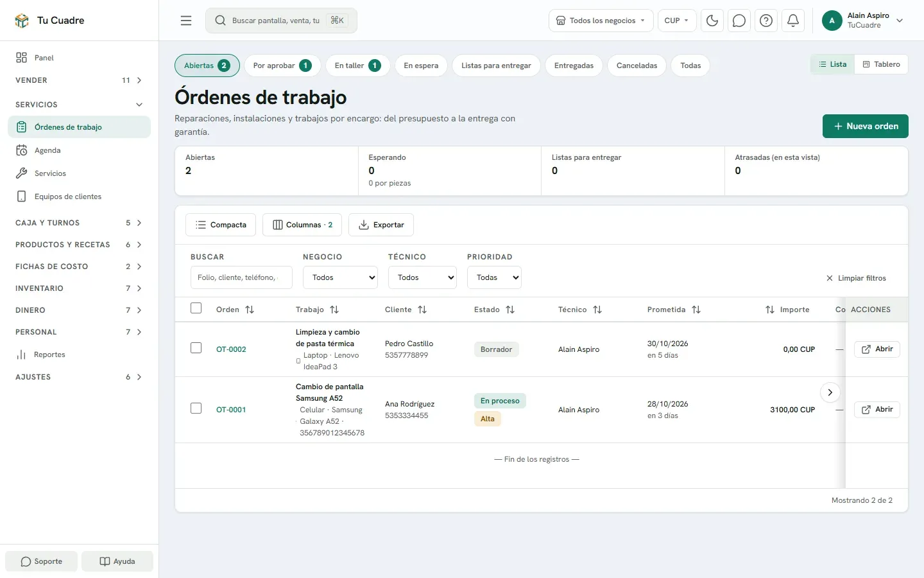Expand the INVENTARIO sidebar section
This screenshot has height=578, width=924.
(79, 288)
